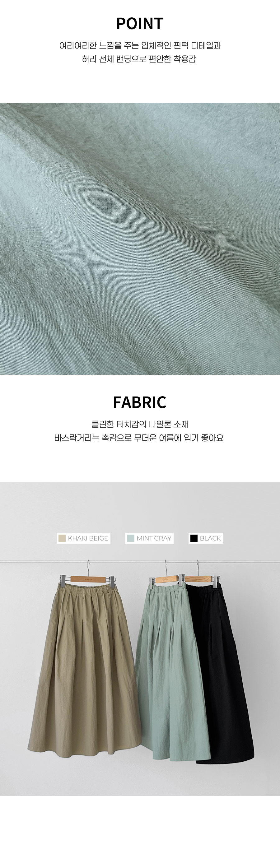The height and width of the screenshot is (868, 280).
Task: Click the khaki beige color swatch
Action: click(x=62, y=538)
